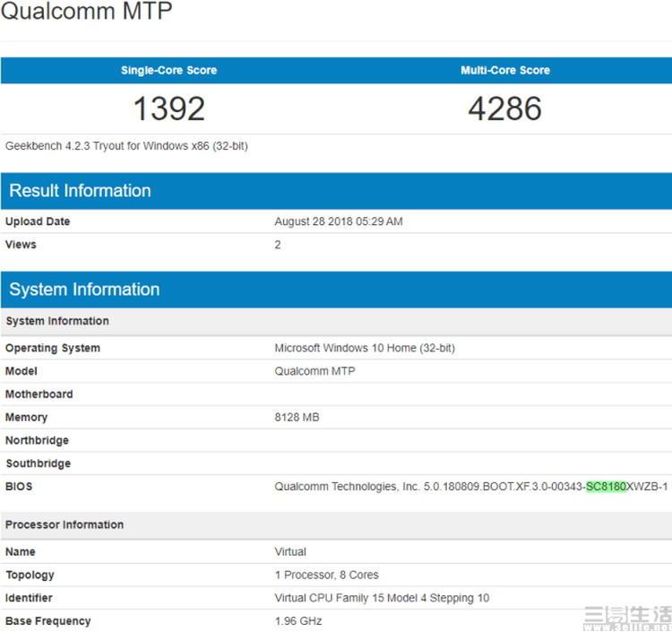
Task: Select the upload date August 28 2018 value
Action: point(339,221)
